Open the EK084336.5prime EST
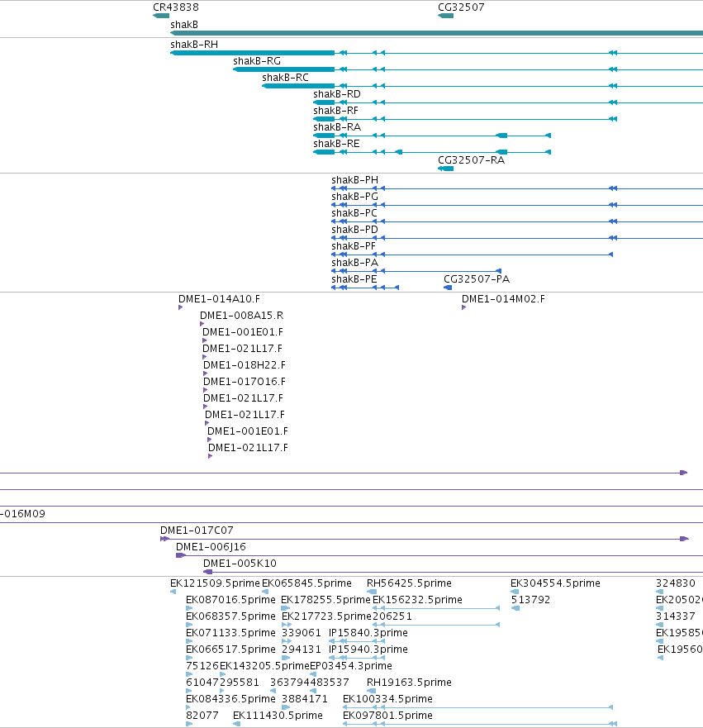Screen dimensions: 703x728 [188, 707]
